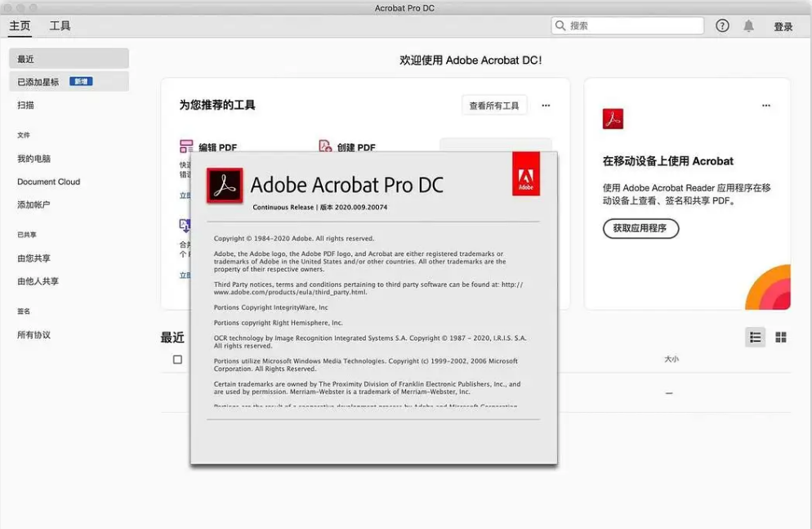Click the 编辑 PDF tool label

(x=218, y=147)
